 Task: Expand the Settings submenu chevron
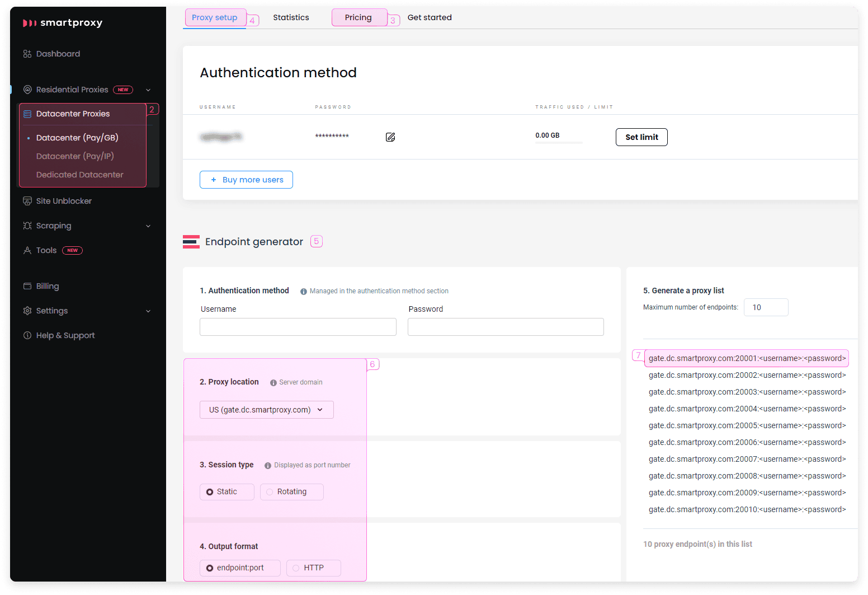tap(148, 311)
